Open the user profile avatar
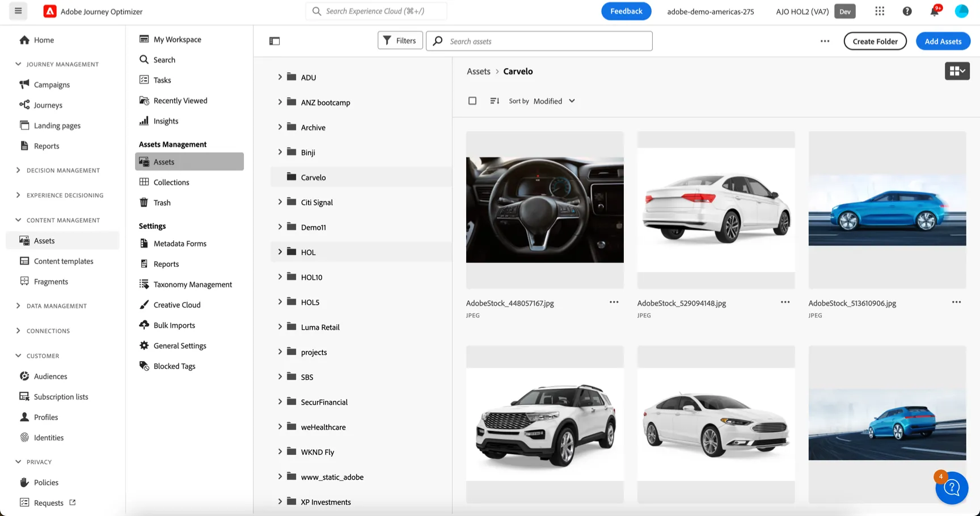Image resolution: width=980 pixels, height=516 pixels. [x=961, y=11]
